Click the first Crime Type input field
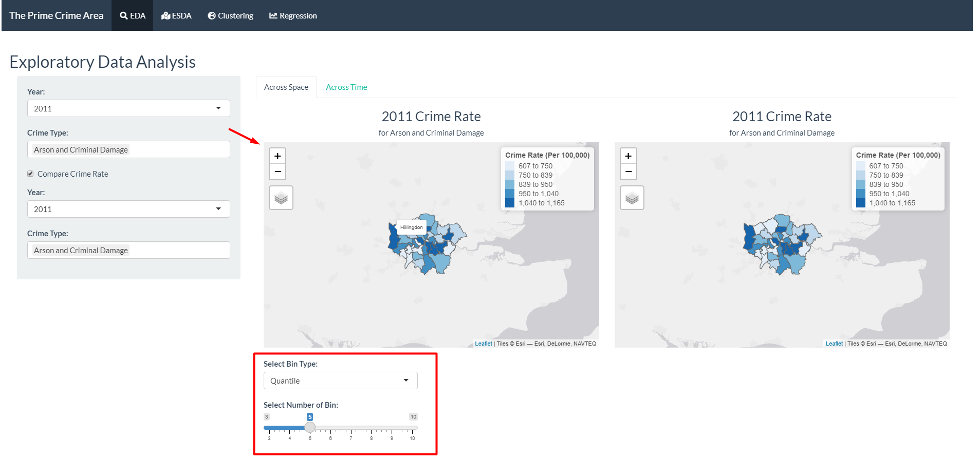The width and height of the screenshot is (980, 476). pos(128,149)
